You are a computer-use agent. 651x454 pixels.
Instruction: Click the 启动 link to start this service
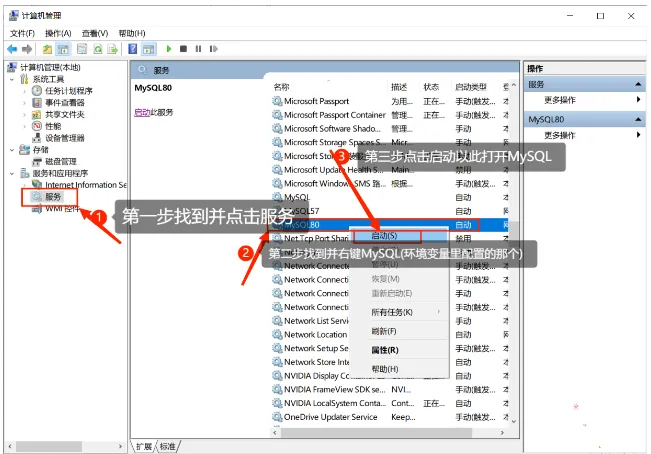click(142, 112)
